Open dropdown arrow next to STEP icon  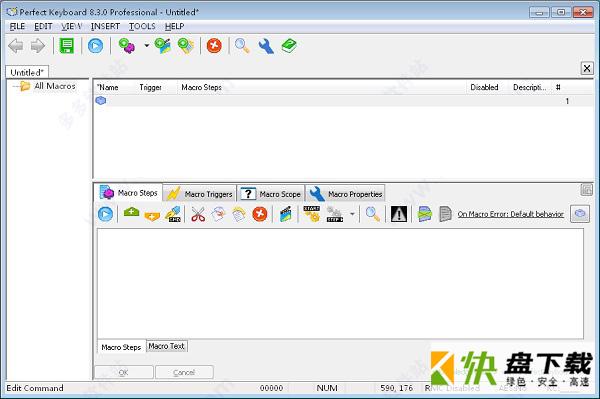click(352, 214)
